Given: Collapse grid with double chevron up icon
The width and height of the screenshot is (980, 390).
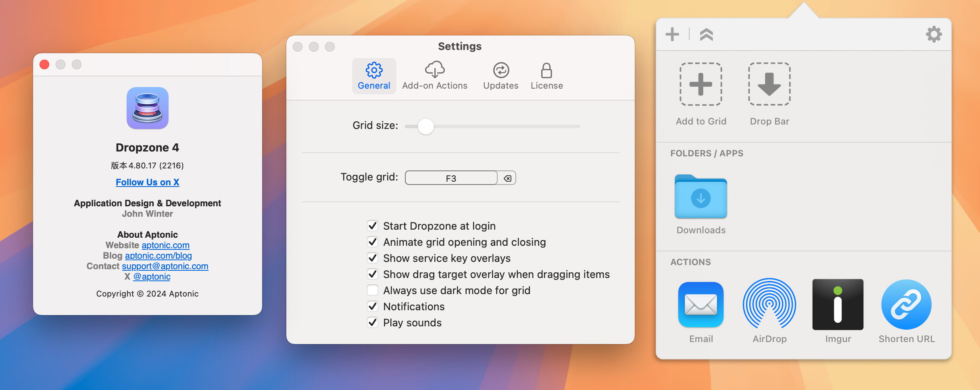Looking at the screenshot, I should coord(707,34).
